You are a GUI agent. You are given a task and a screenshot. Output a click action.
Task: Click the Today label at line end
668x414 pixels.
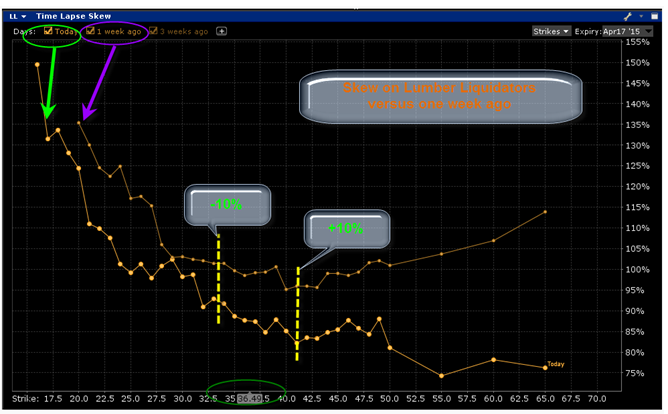click(556, 364)
